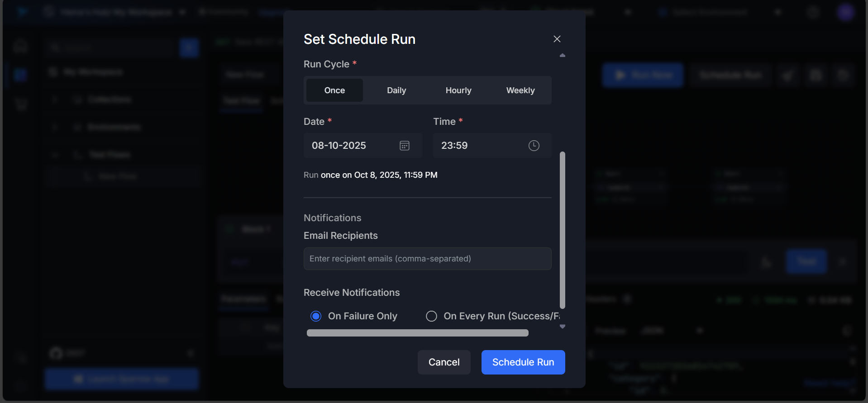Image resolution: width=868 pixels, height=403 pixels.
Task: Set run cycle to Weekly
Action: click(520, 90)
